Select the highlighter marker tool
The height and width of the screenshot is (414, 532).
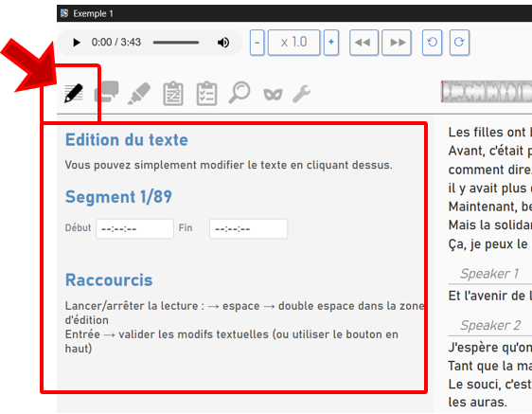139,93
